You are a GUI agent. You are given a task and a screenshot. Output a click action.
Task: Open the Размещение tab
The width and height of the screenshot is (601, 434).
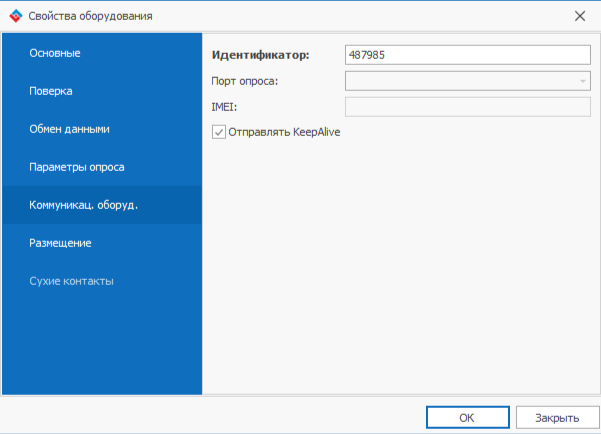coord(60,243)
